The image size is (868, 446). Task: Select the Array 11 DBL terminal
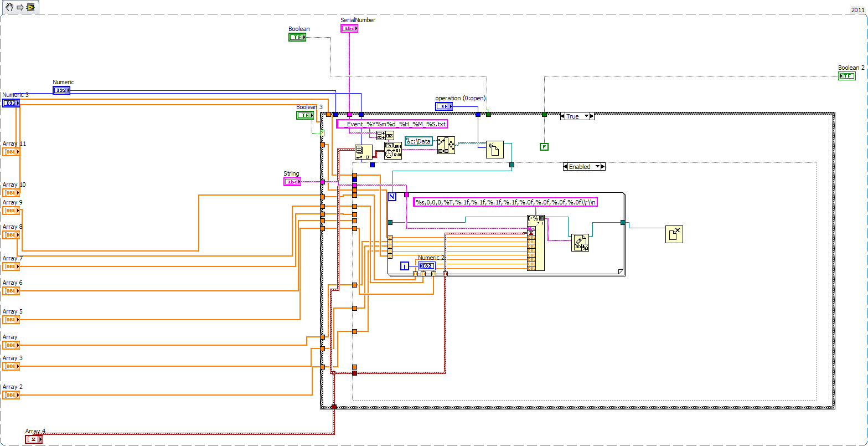click(x=11, y=152)
